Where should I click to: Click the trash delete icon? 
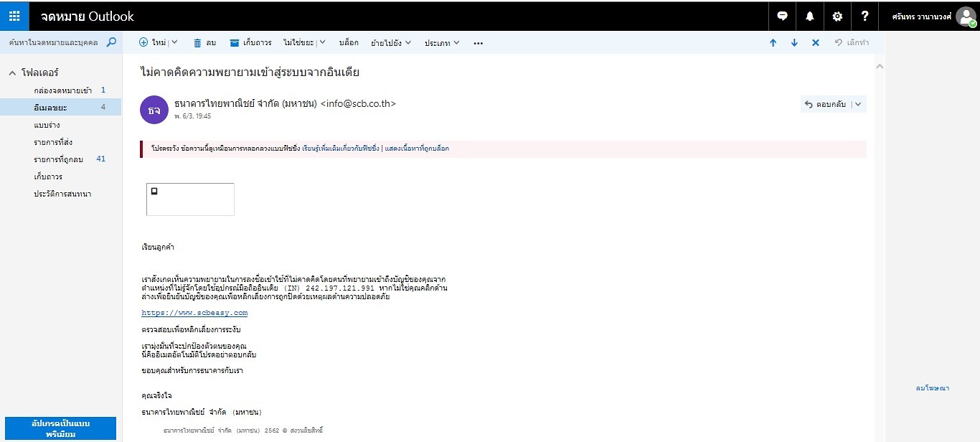(x=197, y=42)
